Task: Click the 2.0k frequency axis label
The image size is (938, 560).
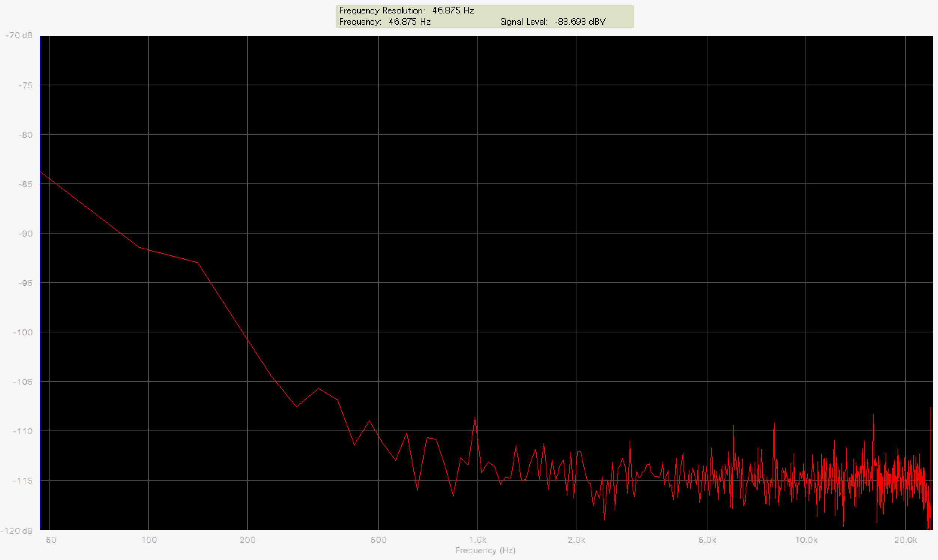Action: 576,540
